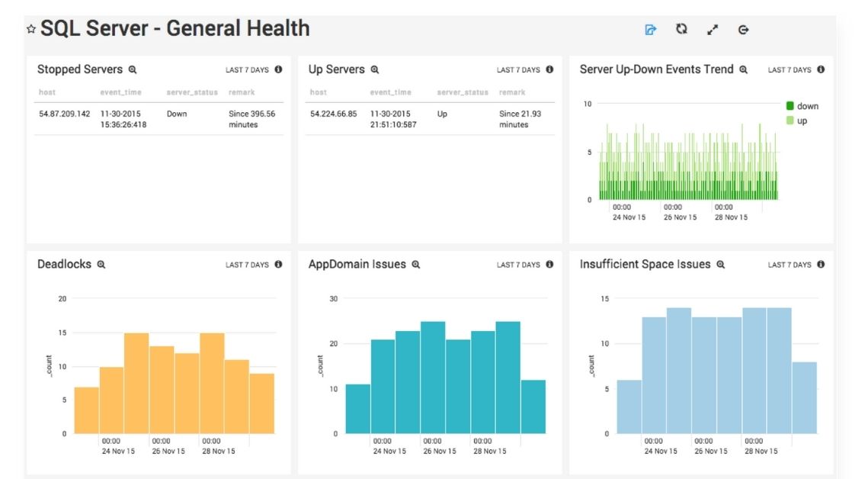Click host 54.87.209.142 in Stopped Servers
Image resolution: width=868 pixels, height=479 pixels.
pyautogui.click(x=64, y=114)
